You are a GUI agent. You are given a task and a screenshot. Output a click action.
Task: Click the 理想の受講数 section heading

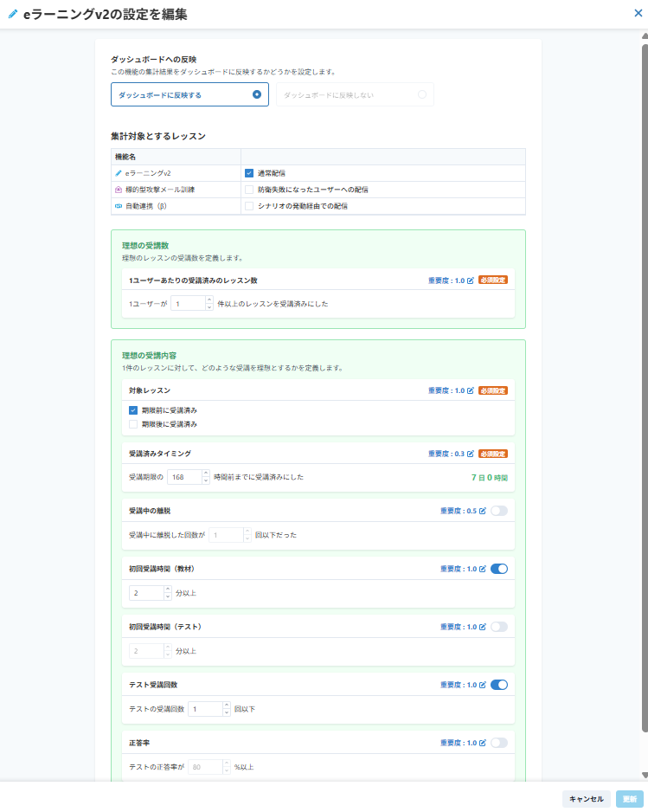click(145, 246)
